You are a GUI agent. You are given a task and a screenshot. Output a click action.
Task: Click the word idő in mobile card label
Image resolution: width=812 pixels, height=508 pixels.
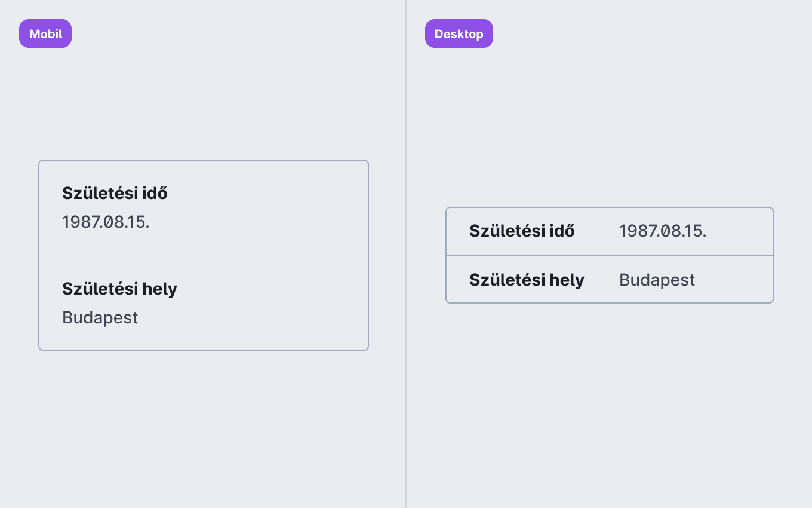pyautogui.click(x=155, y=193)
